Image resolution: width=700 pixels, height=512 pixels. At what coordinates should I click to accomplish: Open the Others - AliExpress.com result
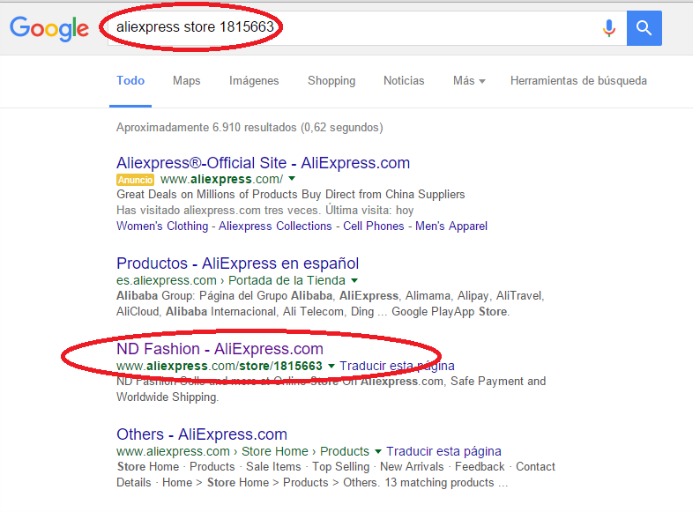pos(202,434)
